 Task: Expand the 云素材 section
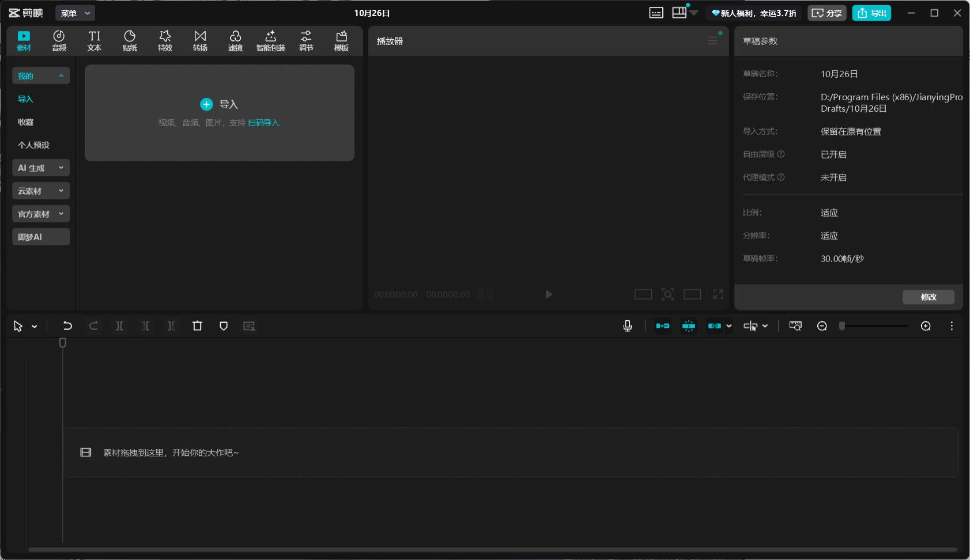tap(41, 191)
